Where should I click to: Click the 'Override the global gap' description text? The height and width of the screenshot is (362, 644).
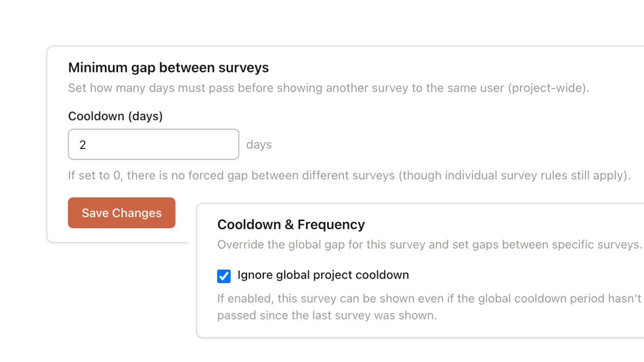coord(429,244)
